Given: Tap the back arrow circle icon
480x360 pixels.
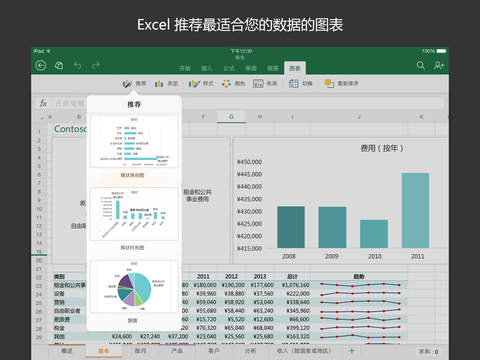Looking at the screenshot, I should pos(41,65).
